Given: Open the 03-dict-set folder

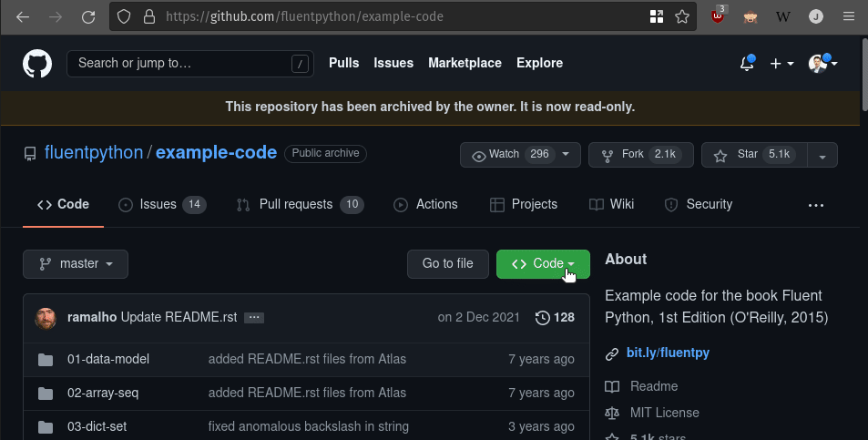Looking at the screenshot, I should (97, 426).
